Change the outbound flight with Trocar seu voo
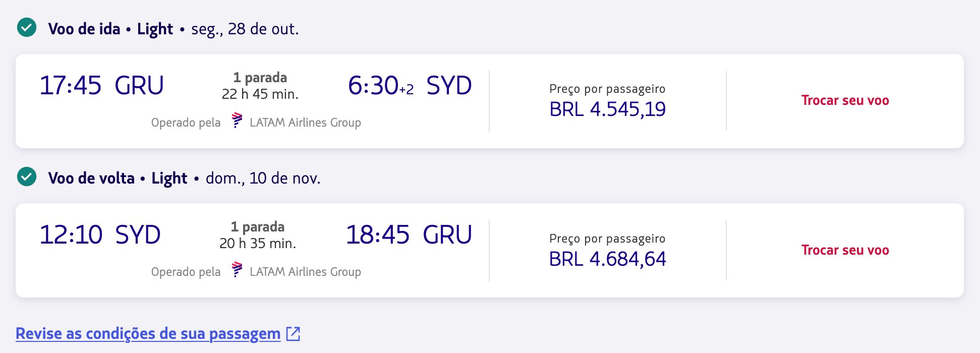Image resolution: width=980 pixels, height=353 pixels. point(845,100)
